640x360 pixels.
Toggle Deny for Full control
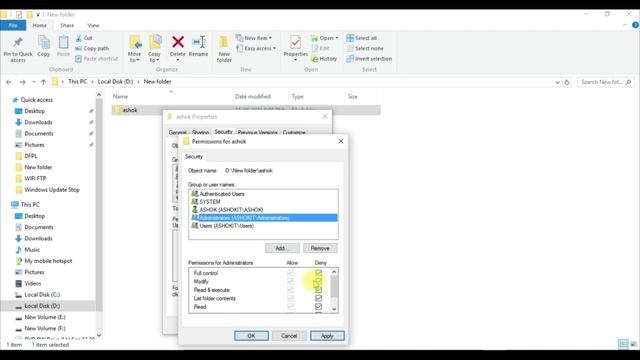click(318, 273)
